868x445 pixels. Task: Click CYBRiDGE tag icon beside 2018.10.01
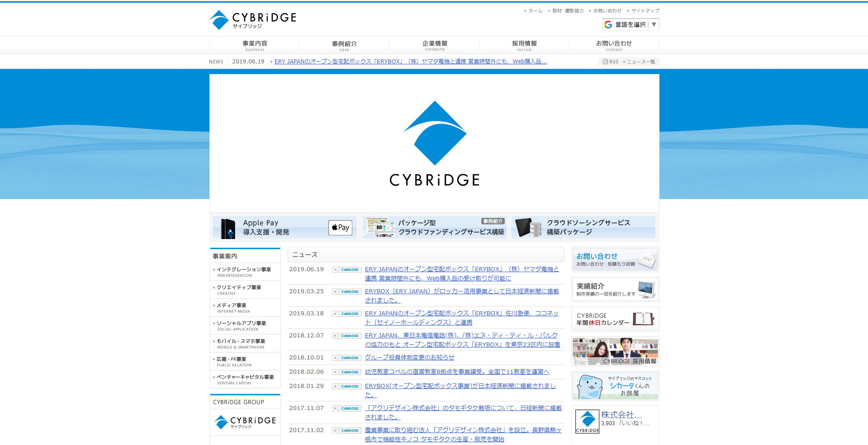click(x=347, y=358)
